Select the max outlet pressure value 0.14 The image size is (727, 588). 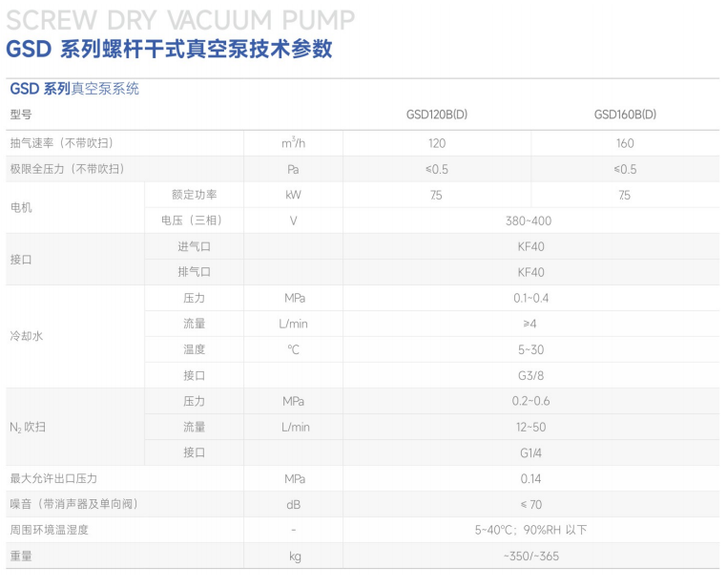(530, 478)
